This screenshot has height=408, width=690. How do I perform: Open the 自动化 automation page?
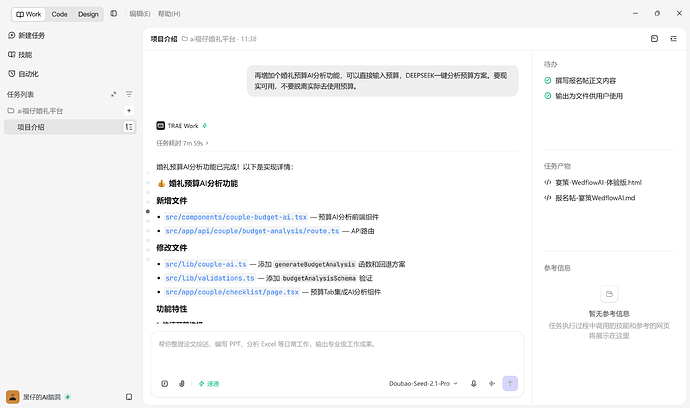click(x=23, y=74)
